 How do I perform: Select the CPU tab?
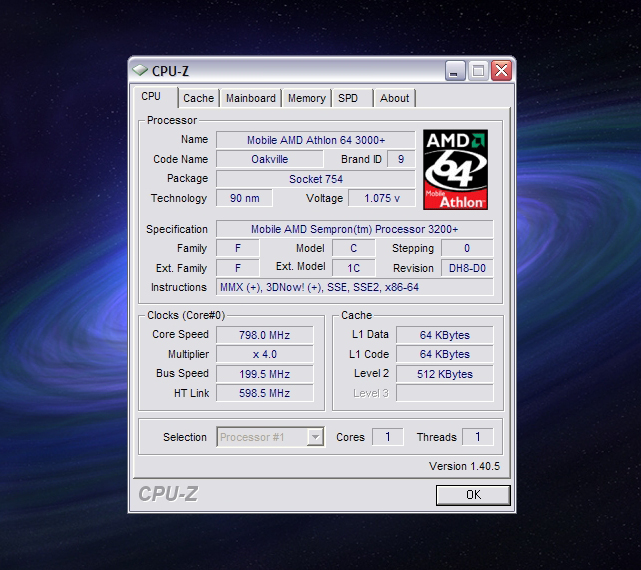[x=156, y=96]
